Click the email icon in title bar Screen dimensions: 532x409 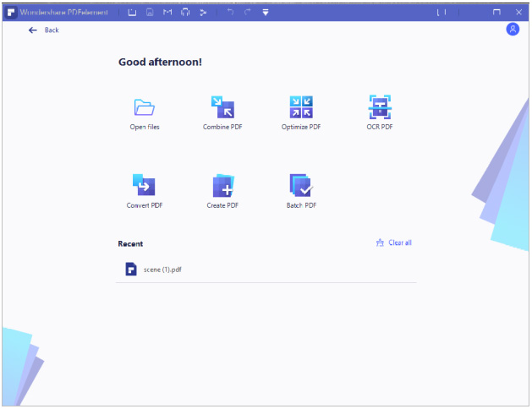[x=167, y=13]
